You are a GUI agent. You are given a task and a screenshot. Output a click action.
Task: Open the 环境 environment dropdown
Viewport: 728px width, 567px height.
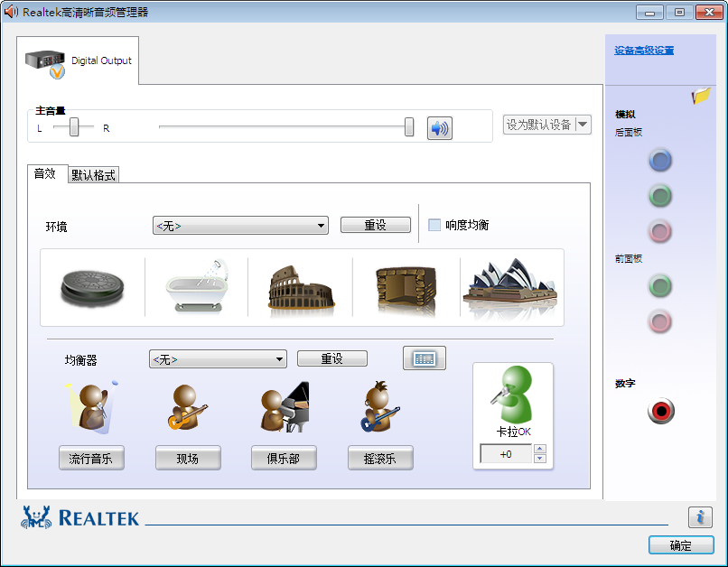[240, 225]
